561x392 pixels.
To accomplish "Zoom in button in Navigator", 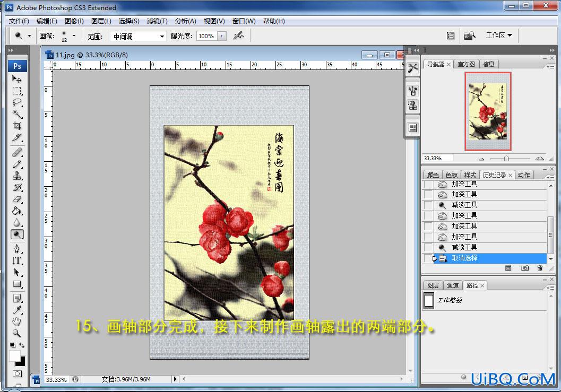I will click(x=539, y=159).
